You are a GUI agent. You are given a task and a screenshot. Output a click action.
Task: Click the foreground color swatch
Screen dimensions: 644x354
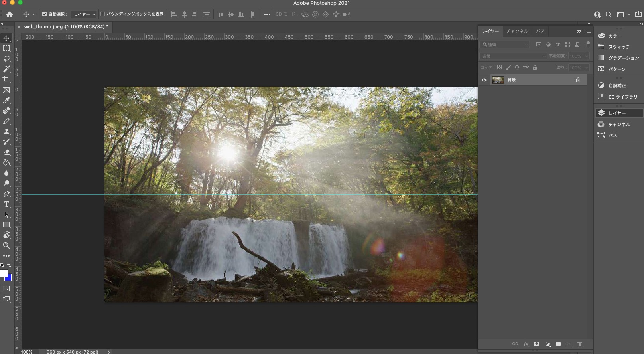[x=4, y=273]
